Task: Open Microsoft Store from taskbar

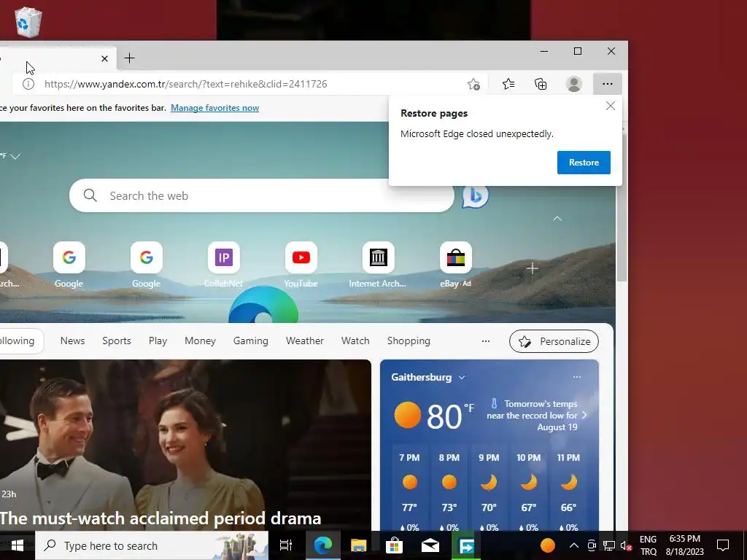Action: point(394,545)
